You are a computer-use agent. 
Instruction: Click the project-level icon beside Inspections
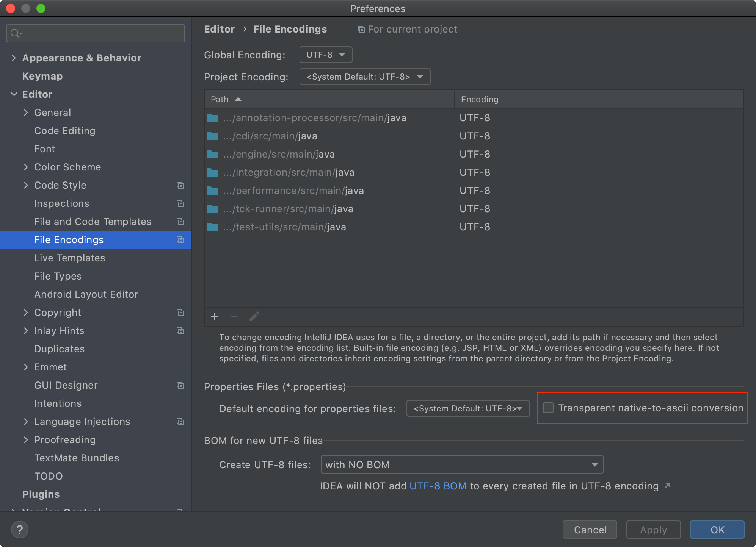click(180, 203)
